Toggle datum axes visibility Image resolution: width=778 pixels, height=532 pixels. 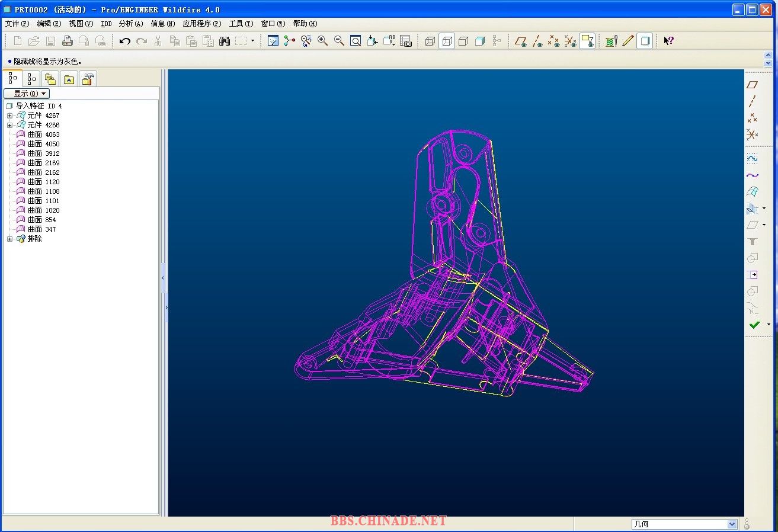[537, 41]
